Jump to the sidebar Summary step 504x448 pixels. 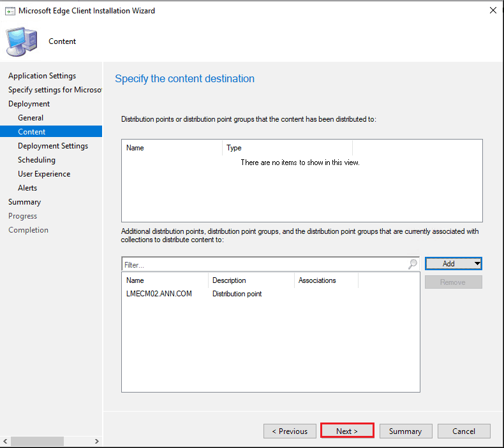[24, 202]
